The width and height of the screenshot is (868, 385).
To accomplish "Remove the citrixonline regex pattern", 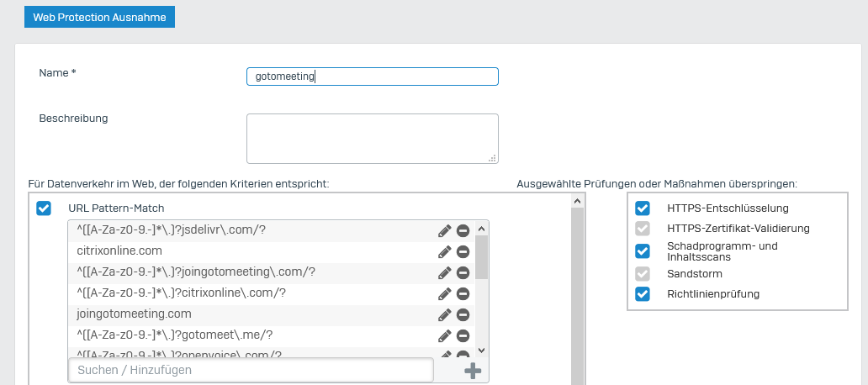I will pyautogui.click(x=463, y=293).
